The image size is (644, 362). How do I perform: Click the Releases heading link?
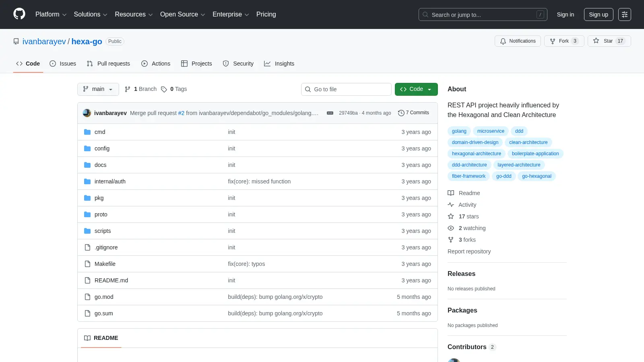click(x=461, y=274)
